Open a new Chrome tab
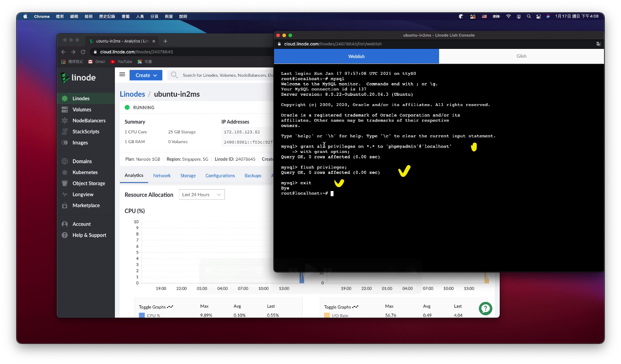 tap(165, 41)
